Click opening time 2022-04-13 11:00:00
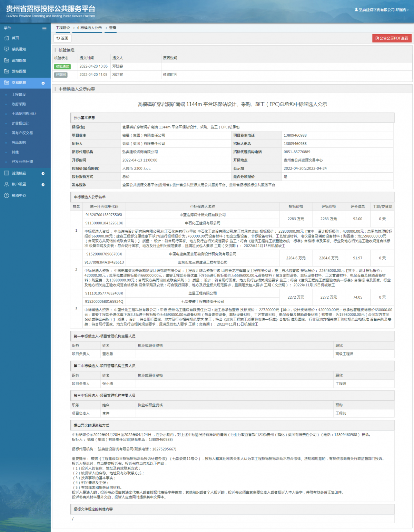The height and width of the screenshot is (532, 414). click(140, 160)
